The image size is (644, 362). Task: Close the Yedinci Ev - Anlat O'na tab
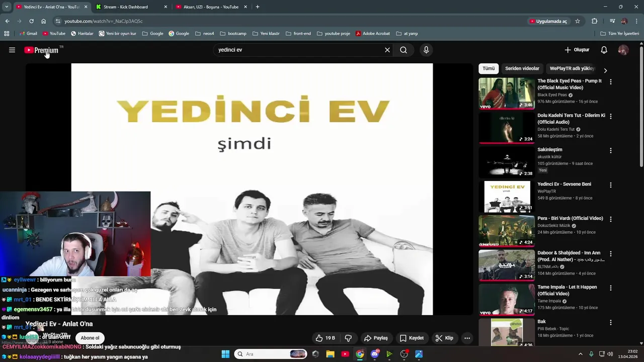tap(86, 7)
